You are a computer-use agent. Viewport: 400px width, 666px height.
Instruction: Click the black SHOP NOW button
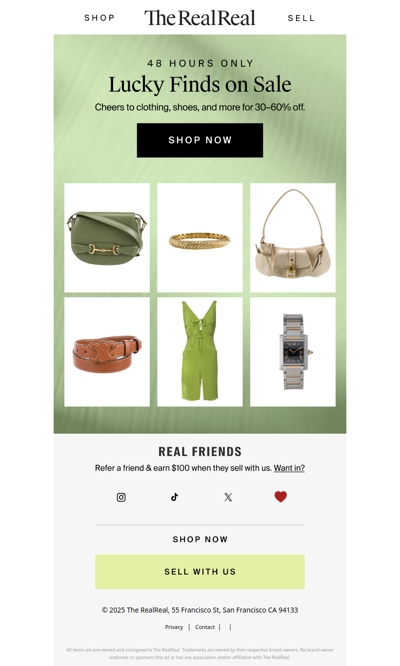[200, 140]
